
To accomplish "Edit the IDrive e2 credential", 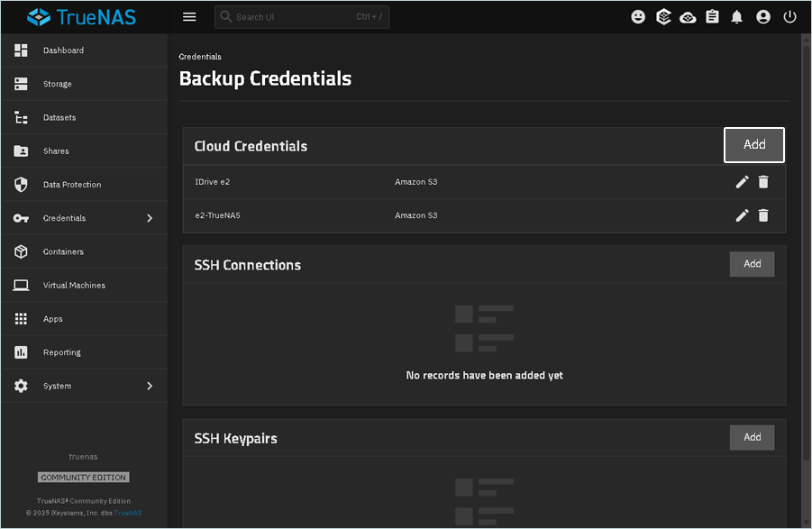I will [x=742, y=182].
